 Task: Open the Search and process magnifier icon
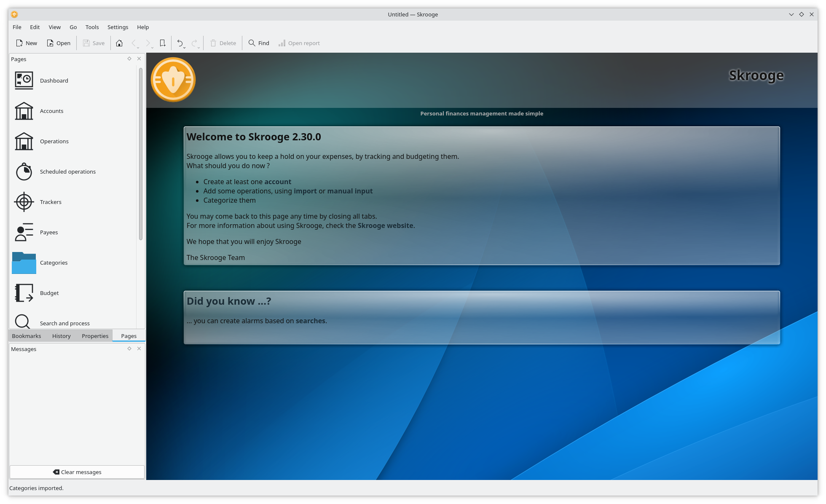[23, 322]
